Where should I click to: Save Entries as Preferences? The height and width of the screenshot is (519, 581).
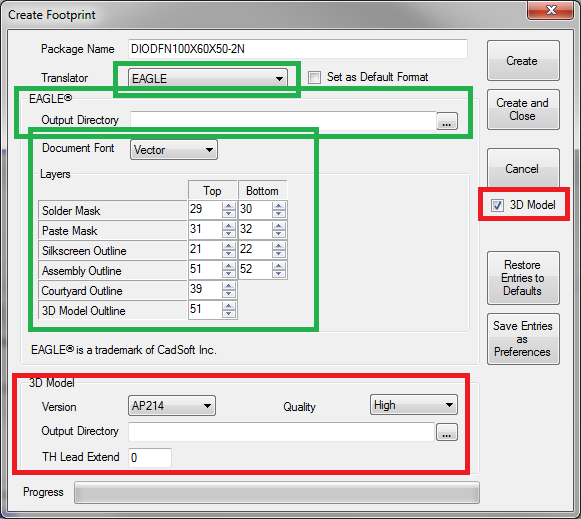523,339
